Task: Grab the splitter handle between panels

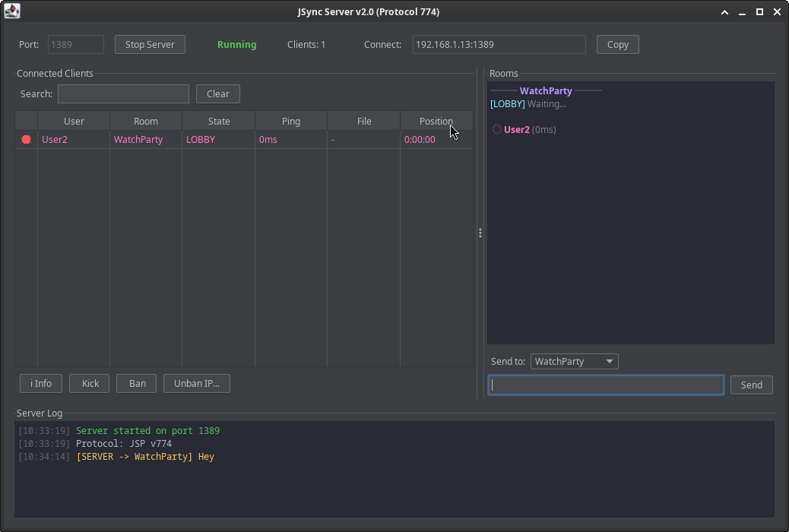Action: point(480,233)
